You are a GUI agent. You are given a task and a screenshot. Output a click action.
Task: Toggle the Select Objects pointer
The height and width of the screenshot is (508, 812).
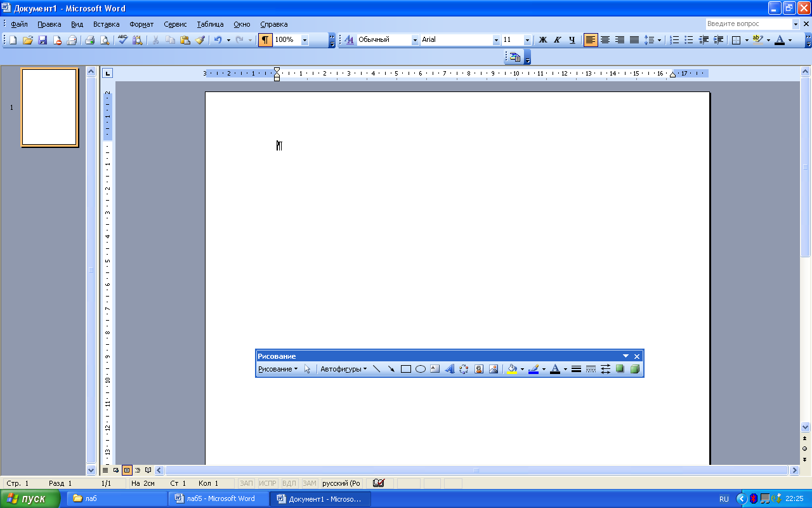point(308,369)
